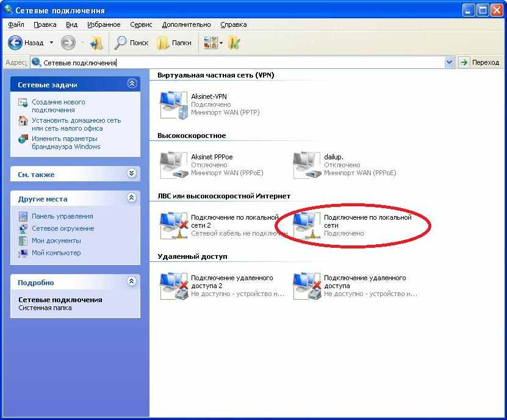Image resolution: width=507 pixels, height=420 pixels.
Task: Open Мой компьютер link
Action: tap(56, 253)
